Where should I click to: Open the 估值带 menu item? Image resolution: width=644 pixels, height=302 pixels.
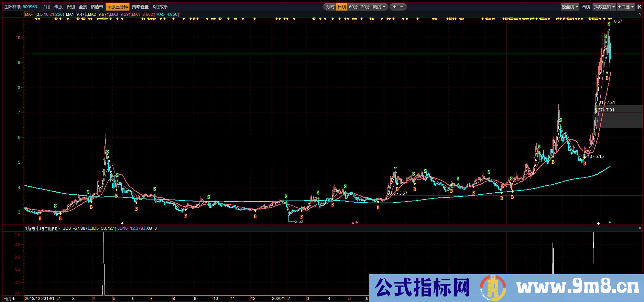pyautogui.click(x=97, y=7)
